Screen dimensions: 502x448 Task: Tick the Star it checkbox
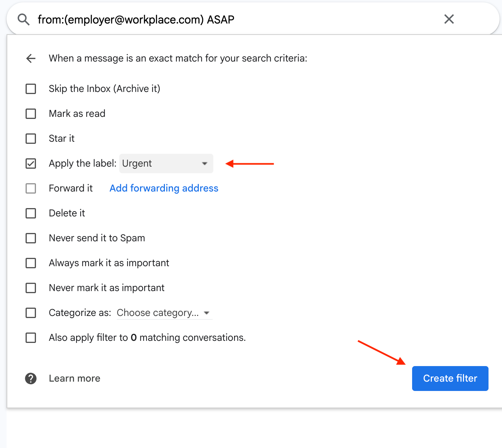pos(31,139)
